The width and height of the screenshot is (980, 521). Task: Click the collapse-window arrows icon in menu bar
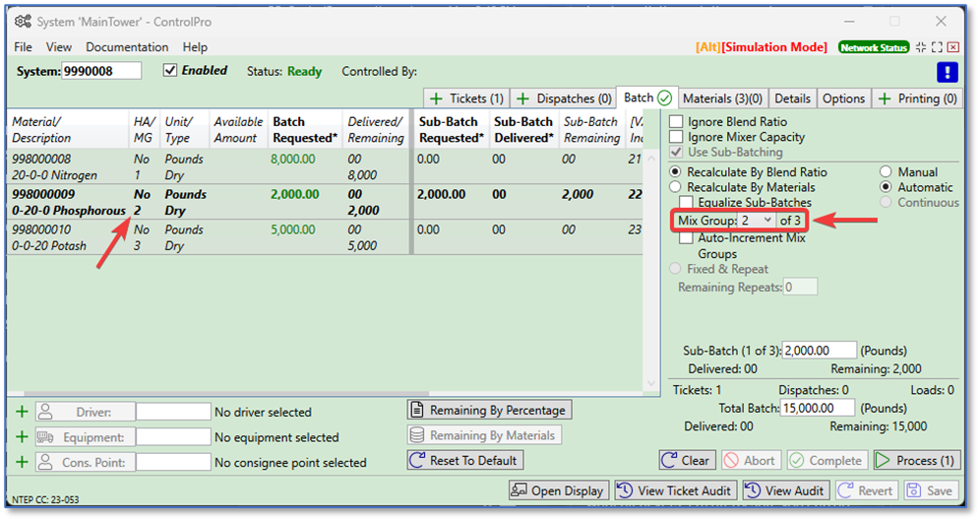(x=921, y=47)
